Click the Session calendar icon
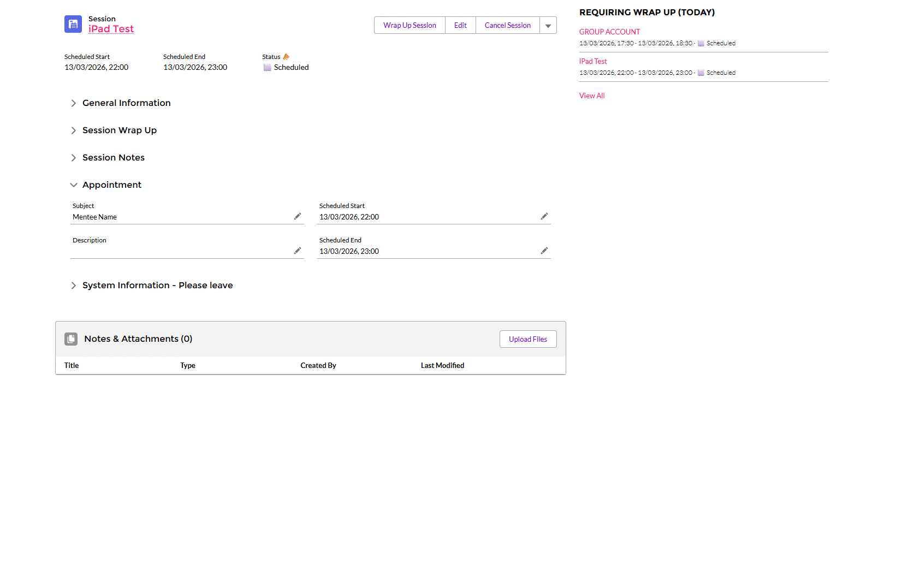The image size is (908, 588). pyautogui.click(x=73, y=24)
